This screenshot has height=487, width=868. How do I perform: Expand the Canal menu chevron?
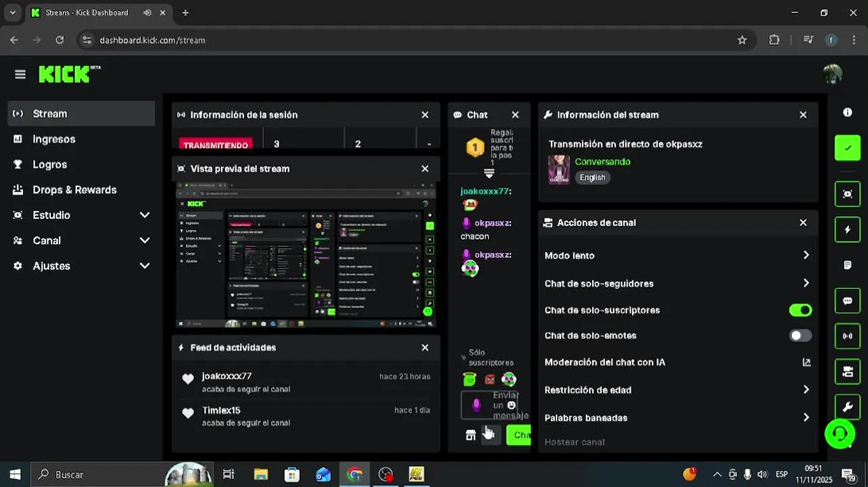pyautogui.click(x=144, y=241)
